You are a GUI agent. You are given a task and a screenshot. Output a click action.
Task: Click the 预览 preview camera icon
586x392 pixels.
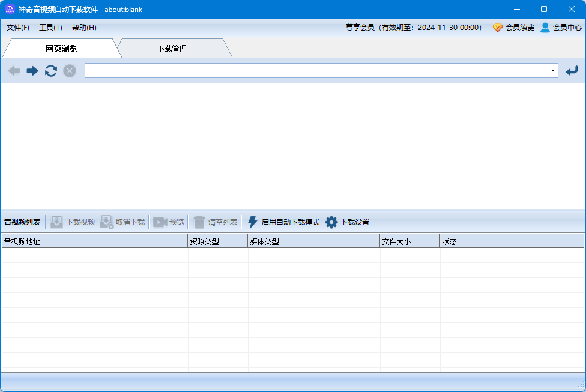[160, 222]
